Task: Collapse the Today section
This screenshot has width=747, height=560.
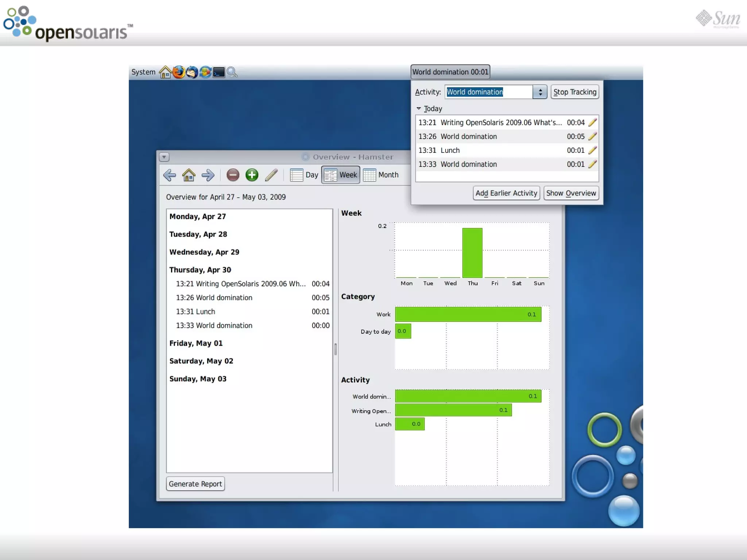Action: (419, 109)
